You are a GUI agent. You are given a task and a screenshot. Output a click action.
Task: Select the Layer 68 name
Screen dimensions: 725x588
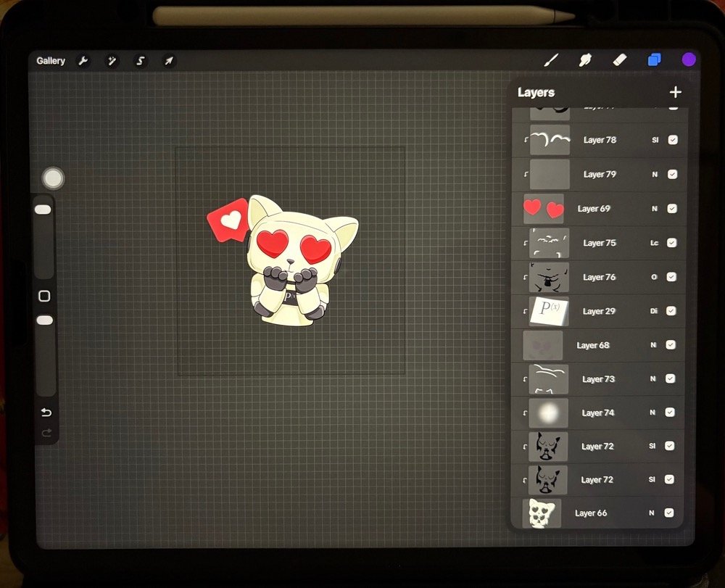click(593, 345)
